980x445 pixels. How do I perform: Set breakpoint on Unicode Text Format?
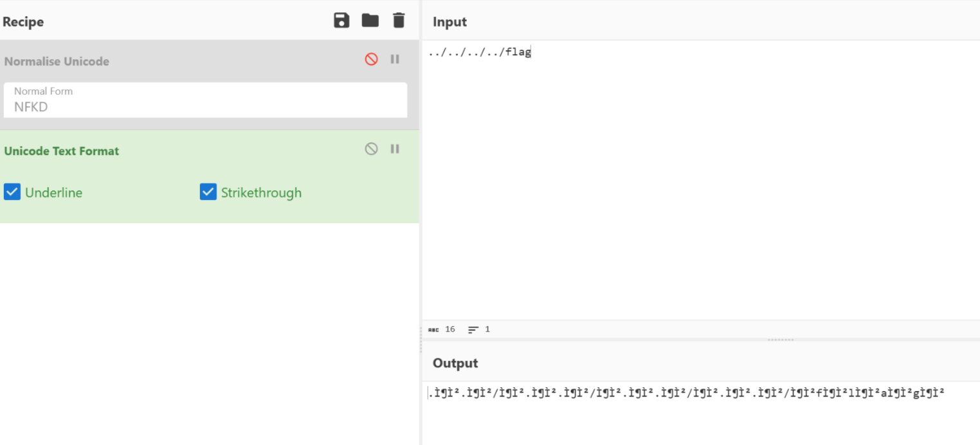pos(395,149)
